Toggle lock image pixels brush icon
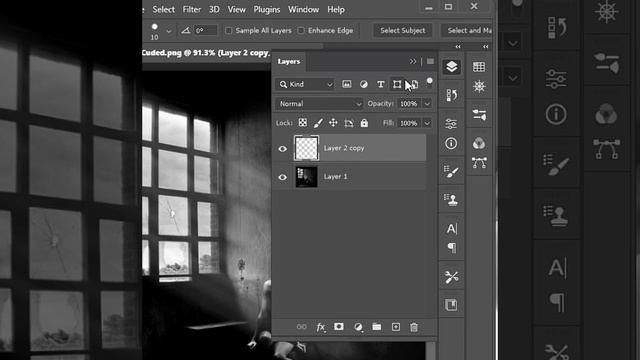 coord(318,122)
